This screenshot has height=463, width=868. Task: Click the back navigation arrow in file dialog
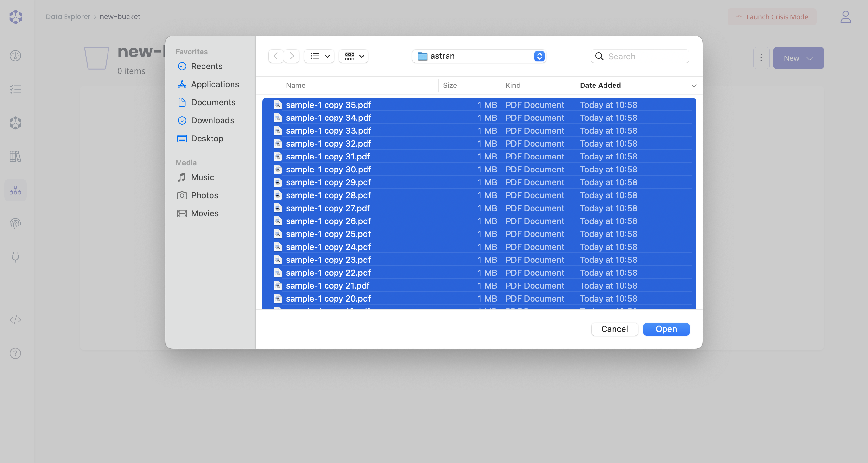pyautogui.click(x=276, y=56)
